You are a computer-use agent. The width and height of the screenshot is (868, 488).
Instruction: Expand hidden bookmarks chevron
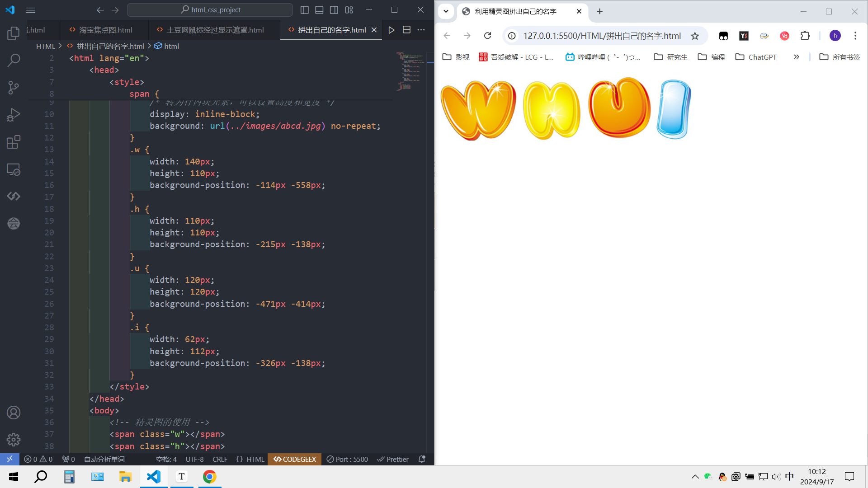tap(797, 57)
